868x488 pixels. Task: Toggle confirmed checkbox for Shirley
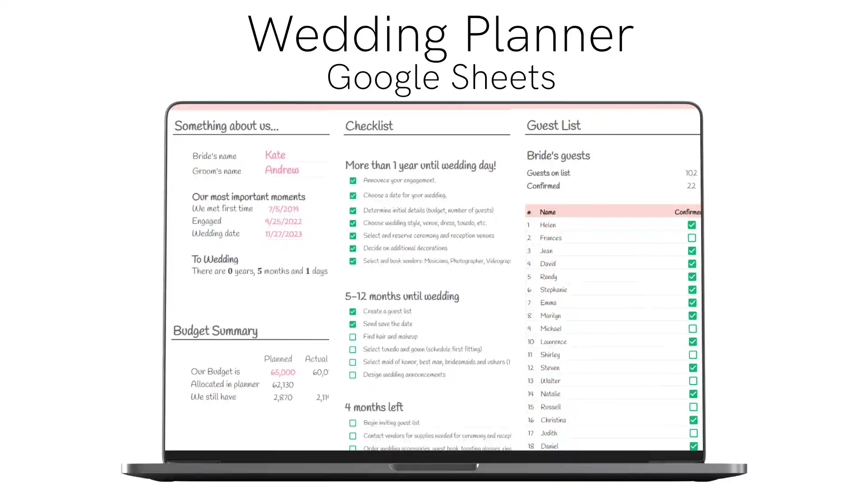pos(693,355)
